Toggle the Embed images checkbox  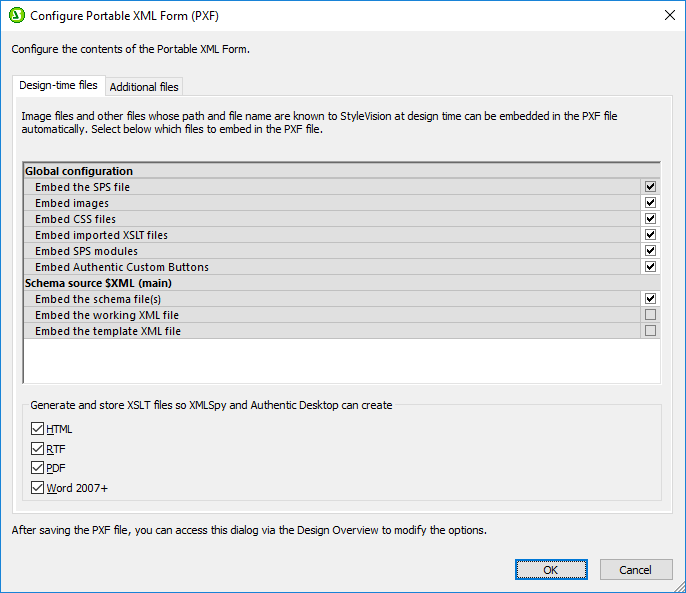pos(650,203)
